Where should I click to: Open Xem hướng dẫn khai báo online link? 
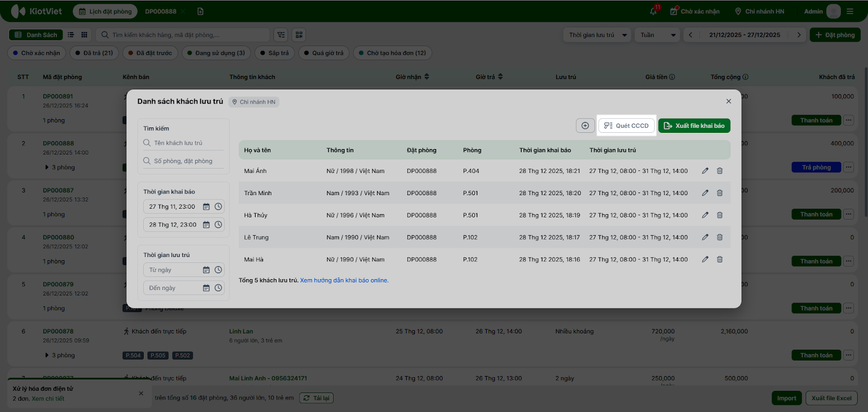pyautogui.click(x=344, y=281)
